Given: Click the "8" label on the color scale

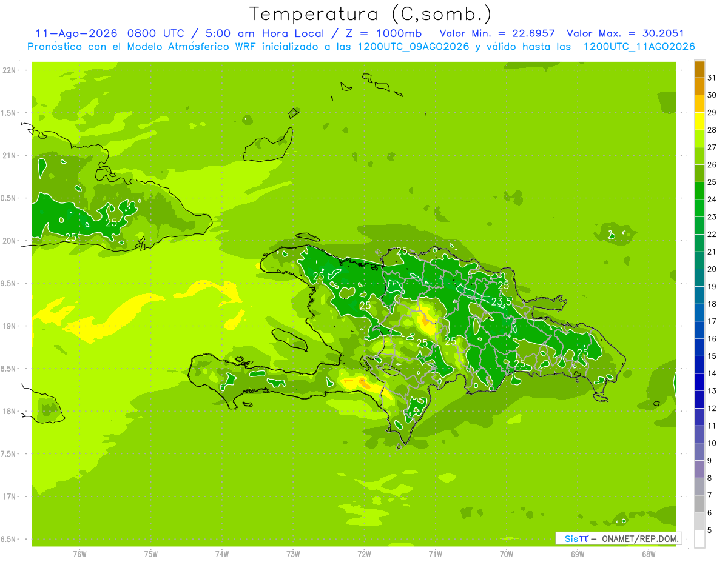Looking at the screenshot, I should pyautogui.click(x=710, y=478).
